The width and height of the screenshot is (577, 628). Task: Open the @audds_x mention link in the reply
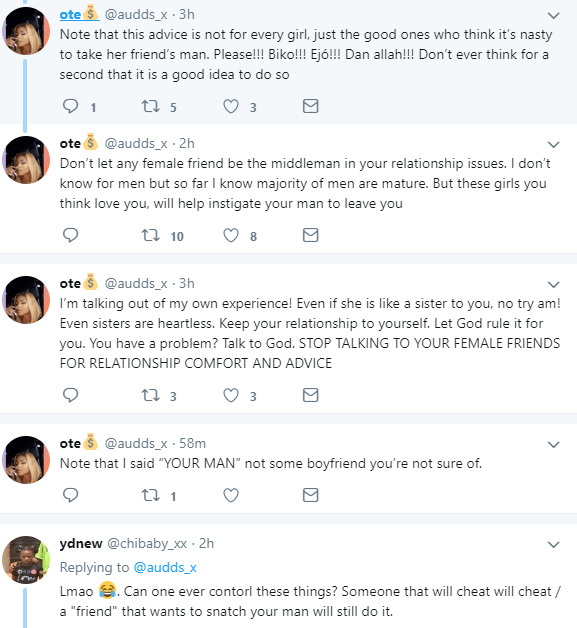(165, 568)
